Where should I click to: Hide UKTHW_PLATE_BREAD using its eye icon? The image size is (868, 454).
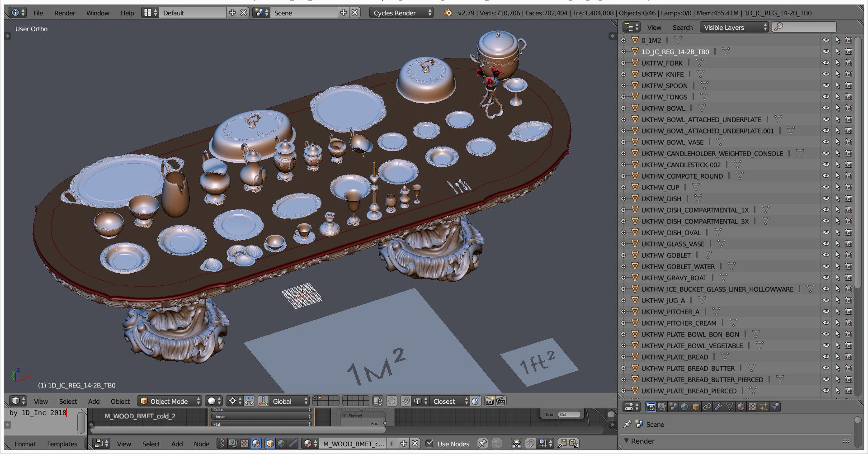tap(826, 357)
